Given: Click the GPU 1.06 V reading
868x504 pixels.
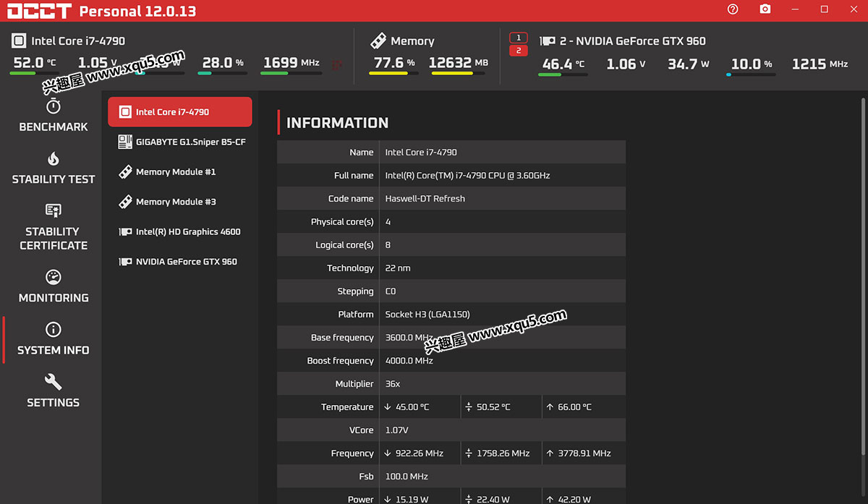Looking at the screenshot, I should point(626,64).
